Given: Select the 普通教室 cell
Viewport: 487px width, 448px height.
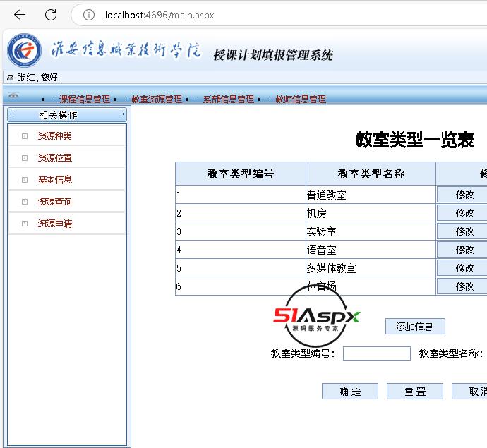Looking at the screenshot, I should pyautogui.click(x=371, y=195).
